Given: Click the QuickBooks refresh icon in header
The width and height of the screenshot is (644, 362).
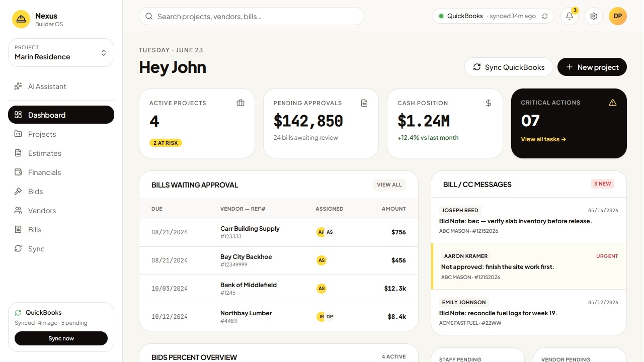Looking at the screenshot, I should (545, 16).
